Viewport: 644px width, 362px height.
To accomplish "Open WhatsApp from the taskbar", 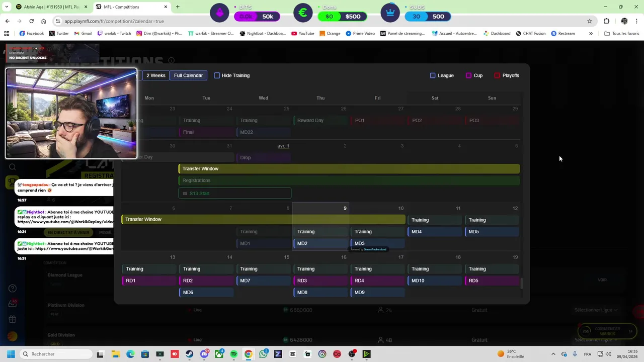I will 264,354.
